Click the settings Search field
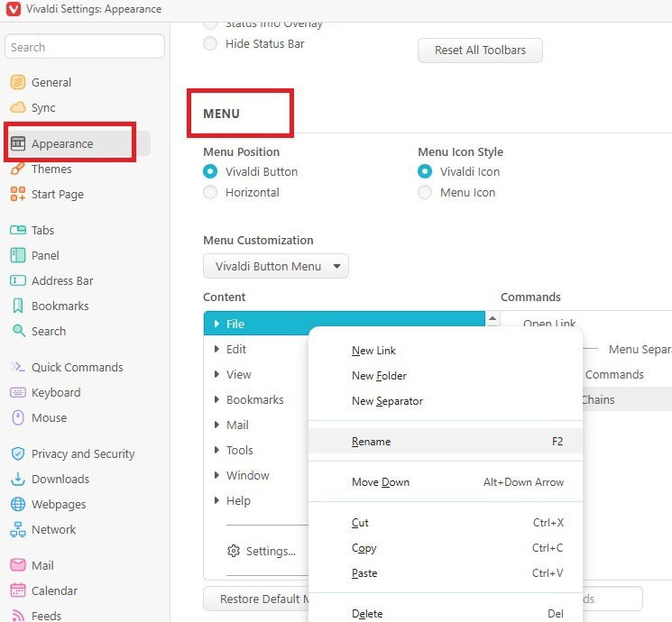 (x=85, y=47)
